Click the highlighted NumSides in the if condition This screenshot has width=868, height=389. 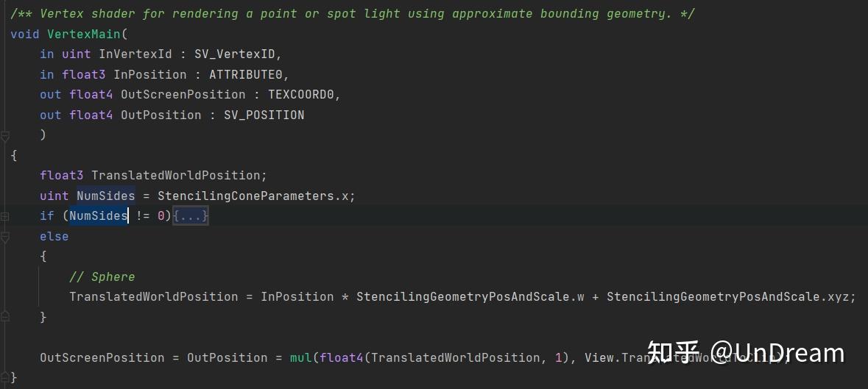[99, 216]
